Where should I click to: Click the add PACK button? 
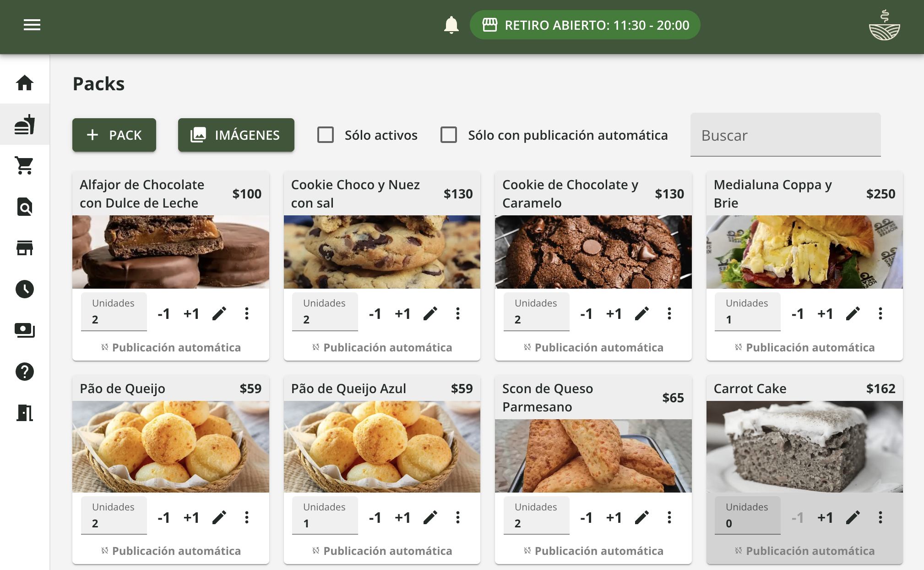[114, 135]
